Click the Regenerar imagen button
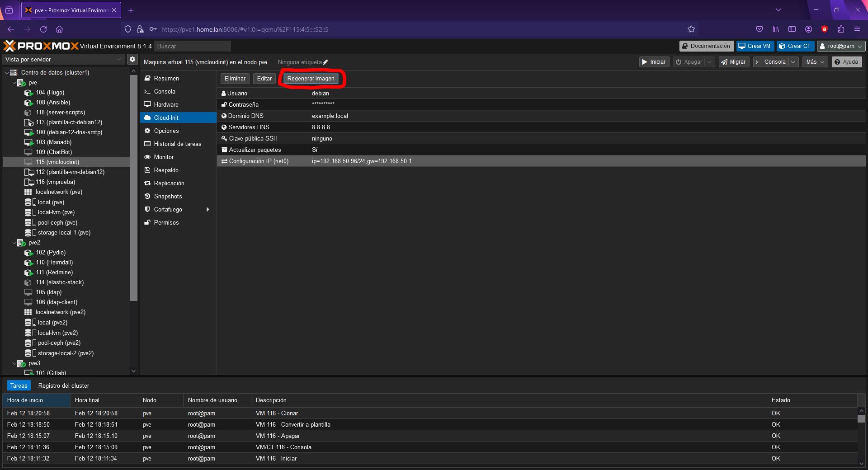868x470 pixels. point(311,79)
